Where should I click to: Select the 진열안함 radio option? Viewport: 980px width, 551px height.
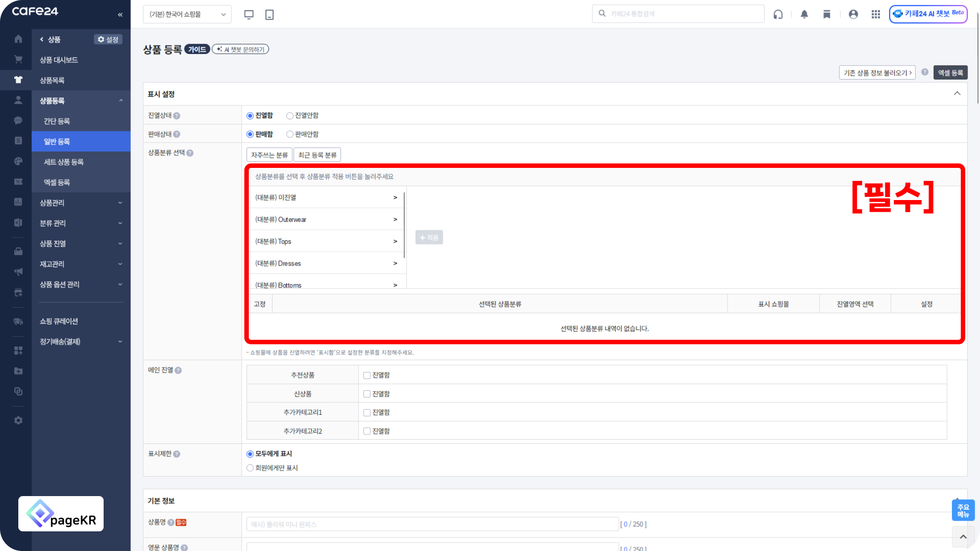pyautogui.click(x=290, y=116)
